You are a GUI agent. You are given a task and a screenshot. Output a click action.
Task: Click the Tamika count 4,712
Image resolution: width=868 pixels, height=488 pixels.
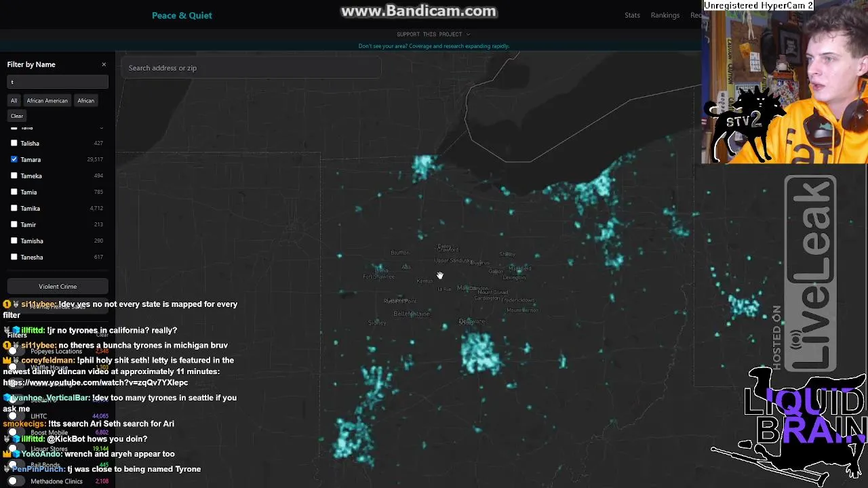tap(96, 208)
